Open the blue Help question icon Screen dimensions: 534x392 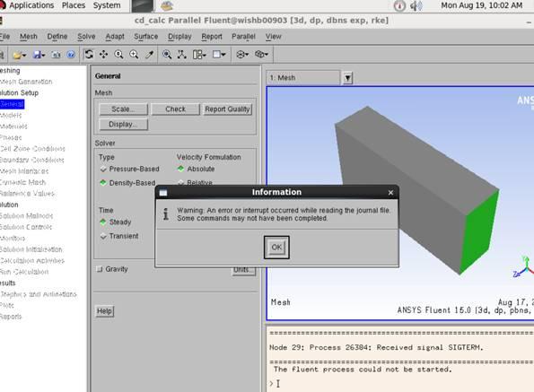[71, 55]
